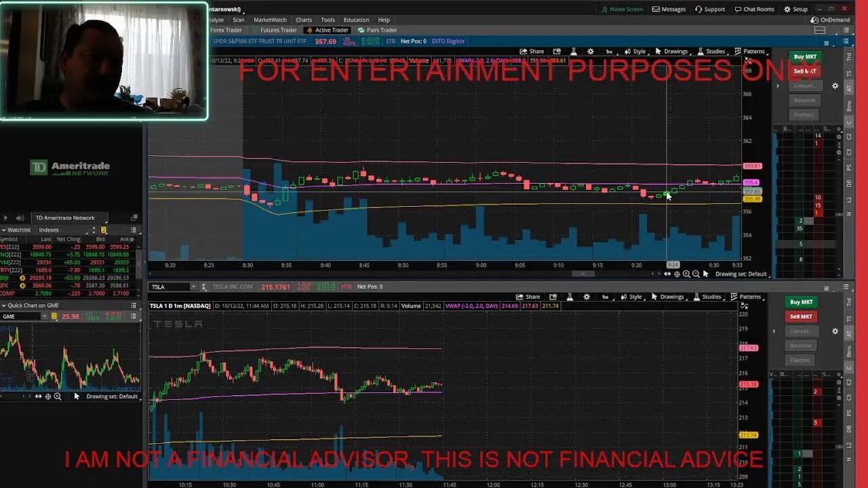Click zoom in magnifier below SPY chart
The image size is (868, 488).
coord(686,274)
